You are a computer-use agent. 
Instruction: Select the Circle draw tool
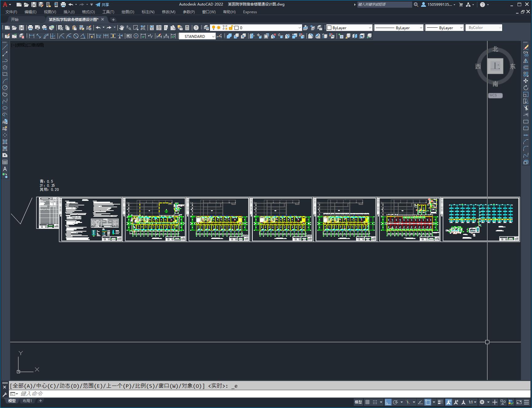pyautogui.click(x=5, y=88)
